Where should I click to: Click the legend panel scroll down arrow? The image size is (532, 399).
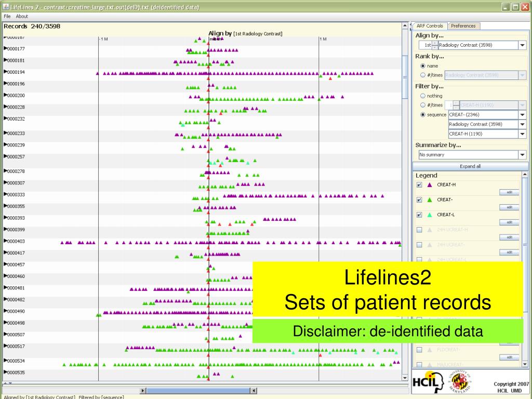525,364
